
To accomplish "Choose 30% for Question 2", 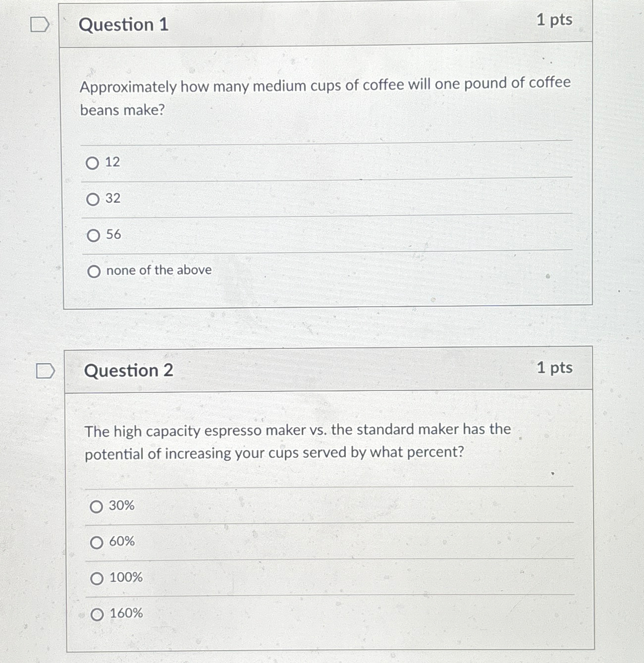I will [x=97, y=505].
